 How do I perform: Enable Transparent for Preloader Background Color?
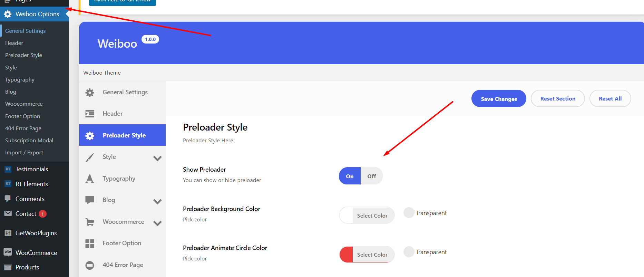pos(409,213)
